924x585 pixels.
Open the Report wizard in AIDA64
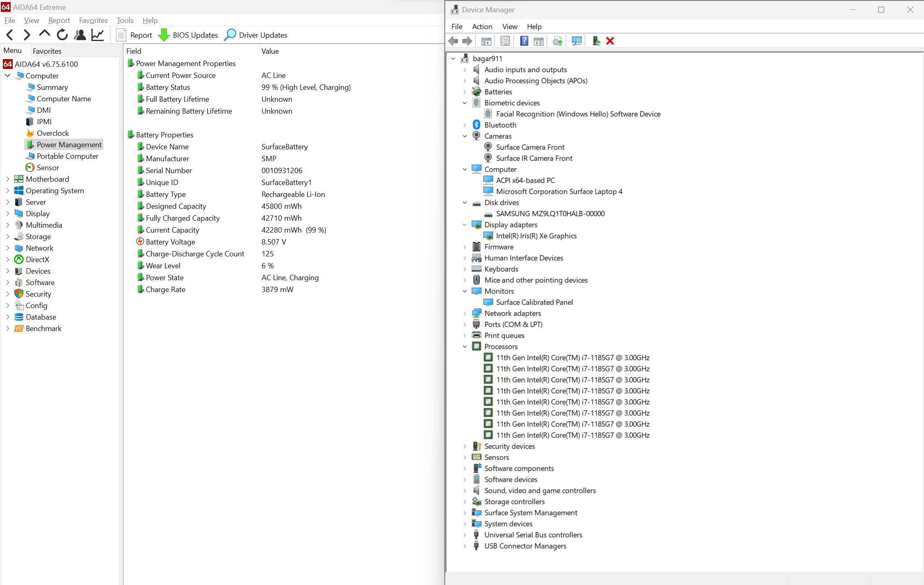click(x=134, y=35)
